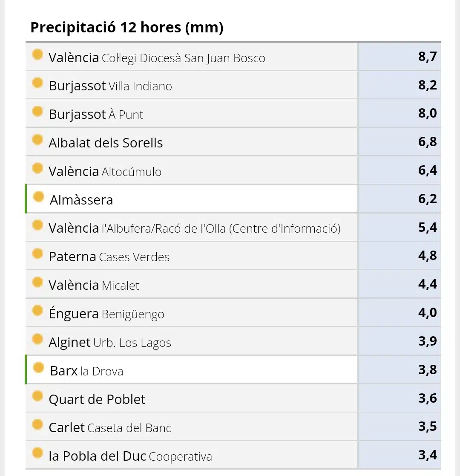Click the orange dot next to Burjassot À Punt
Screen dimensions: 460x476
(x=37, y=111)
